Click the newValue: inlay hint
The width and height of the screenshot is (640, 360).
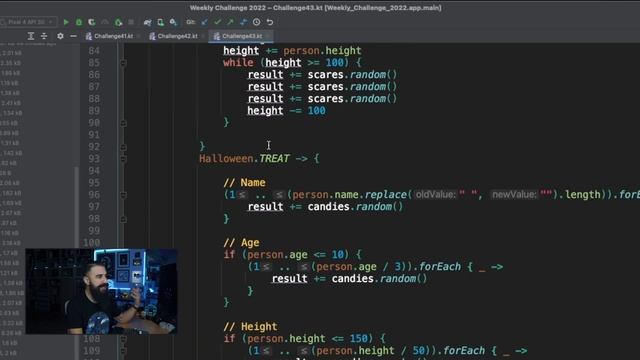(514, 195)
